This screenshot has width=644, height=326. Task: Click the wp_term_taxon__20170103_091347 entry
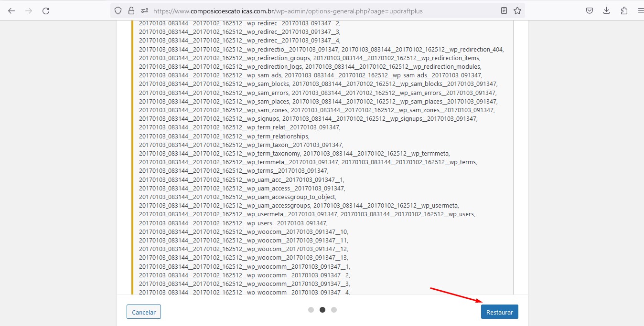[x=240, y=145]
